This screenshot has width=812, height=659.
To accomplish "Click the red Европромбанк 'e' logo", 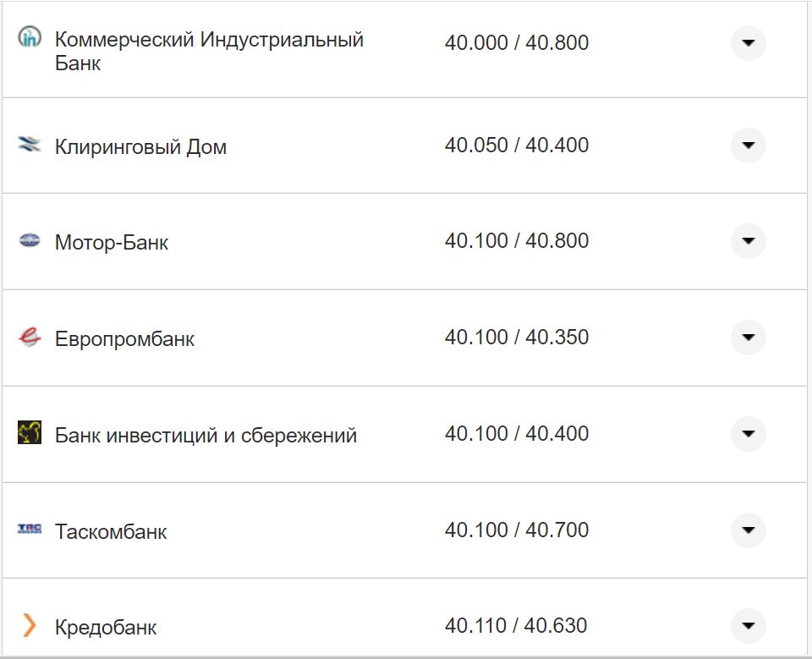I will [30, 337].
